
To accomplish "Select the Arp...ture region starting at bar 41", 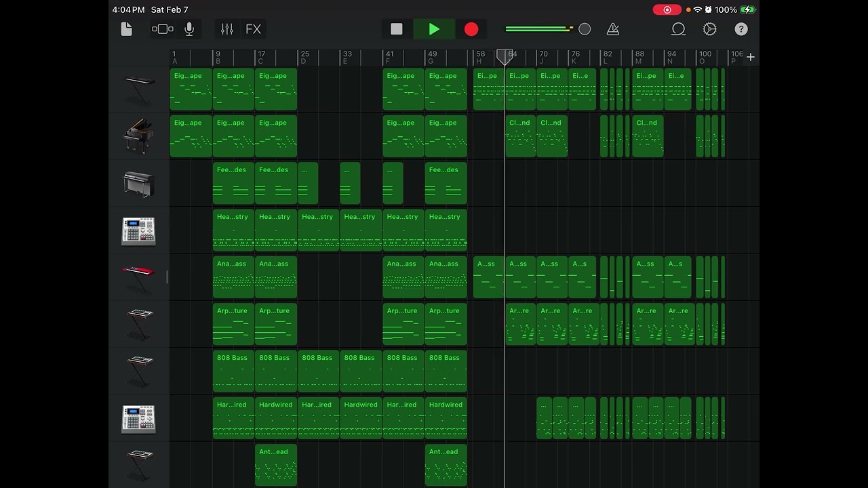I will [403, 325].
